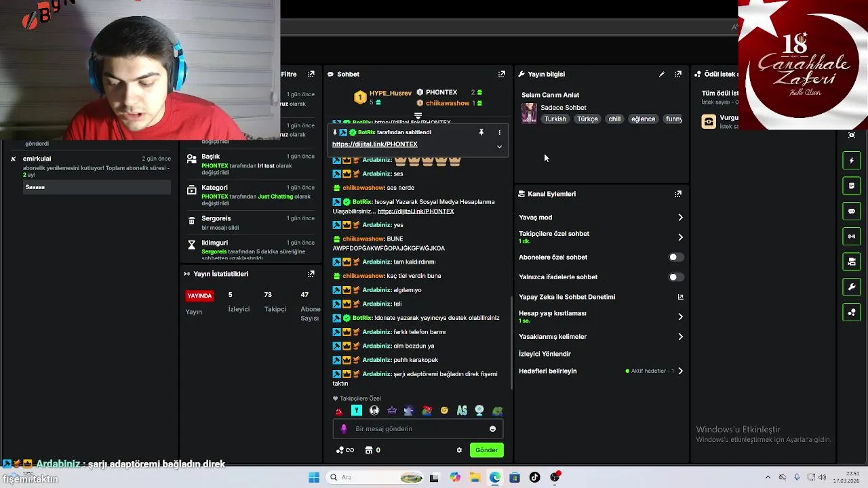This screenshot has width=868, height=488.
Task: Click the notes sidebar icon
Action: point(852,186)
